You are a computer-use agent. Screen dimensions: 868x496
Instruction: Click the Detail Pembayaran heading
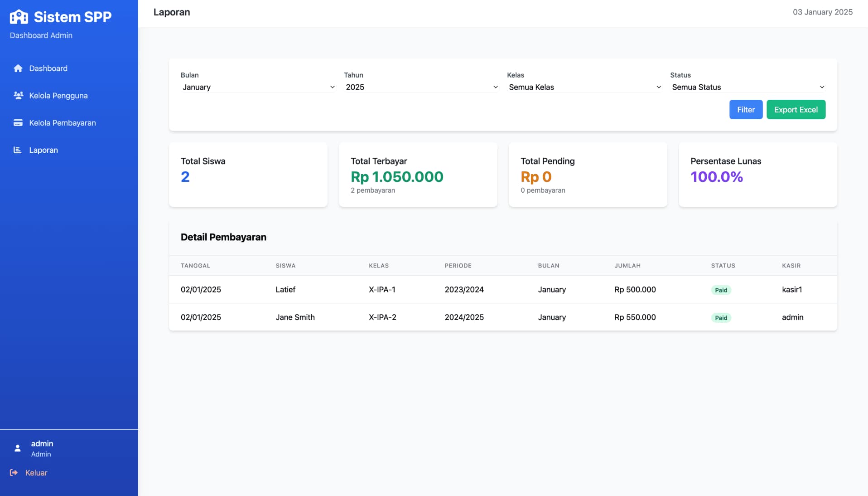(x=223, y=237)
